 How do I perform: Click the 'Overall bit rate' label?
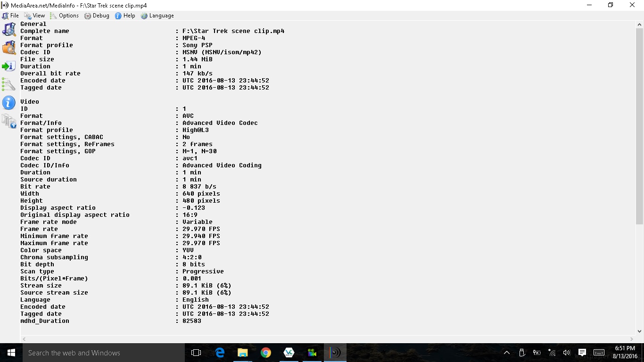pos(50,74)
